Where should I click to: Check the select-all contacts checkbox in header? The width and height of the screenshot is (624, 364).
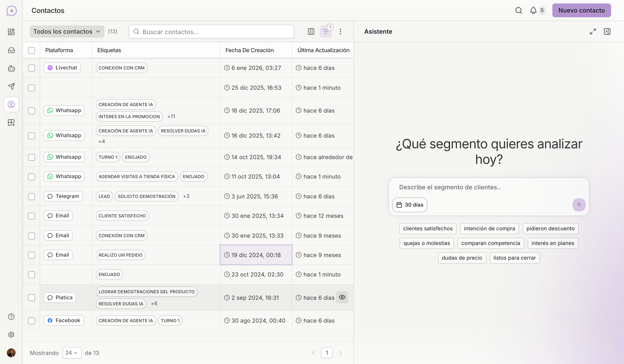(32, 50)
